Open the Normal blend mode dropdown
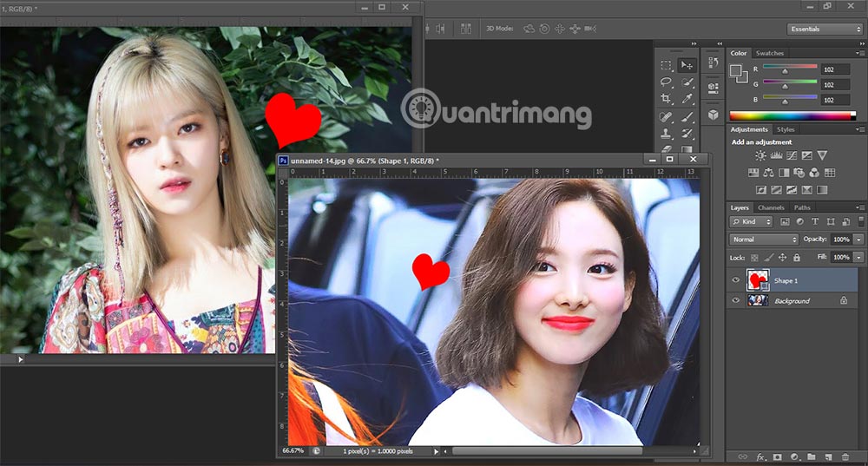Viewport: 868px width, 466px height. pyautogui.click(x=764, y=240)
